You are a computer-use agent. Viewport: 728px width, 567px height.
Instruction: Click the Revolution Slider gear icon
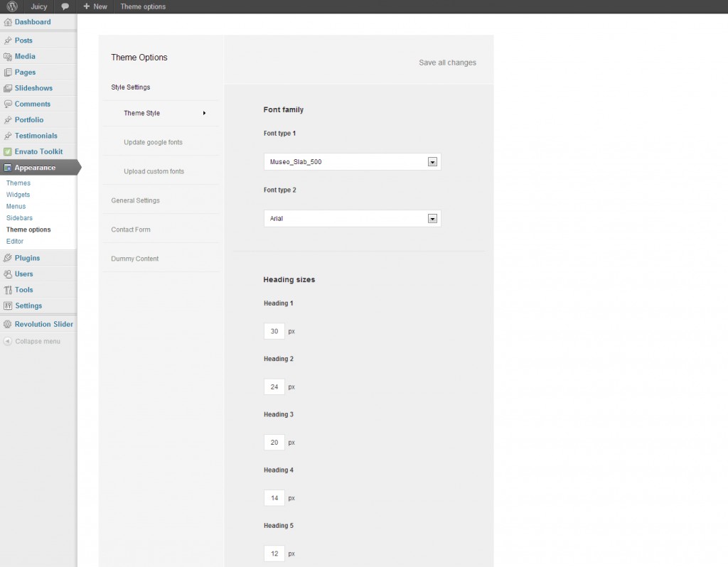coord(7,324)
